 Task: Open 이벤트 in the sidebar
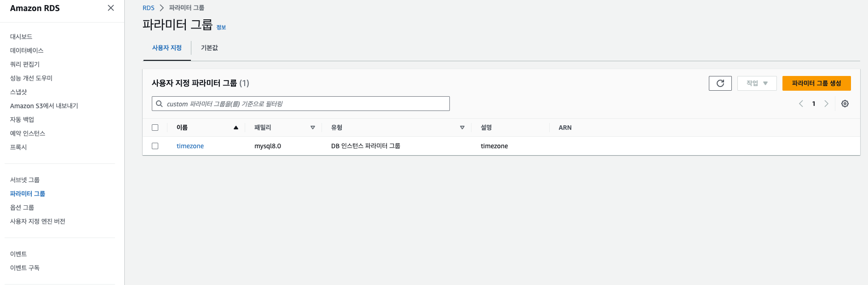coord(18,254)
